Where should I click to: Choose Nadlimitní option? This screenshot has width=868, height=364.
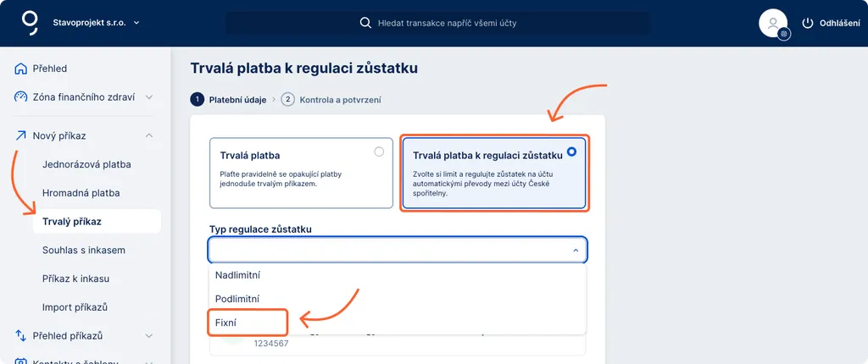[397, 275]
